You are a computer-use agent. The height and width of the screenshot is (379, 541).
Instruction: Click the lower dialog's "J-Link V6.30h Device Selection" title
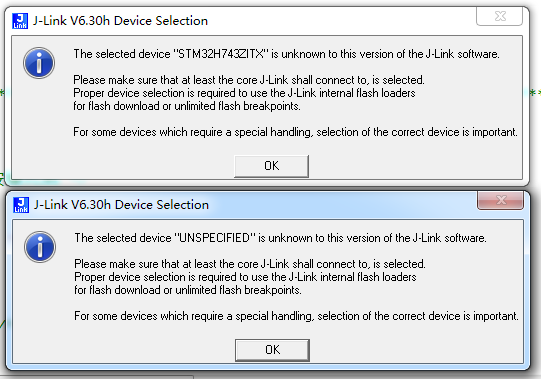[121, 205]
